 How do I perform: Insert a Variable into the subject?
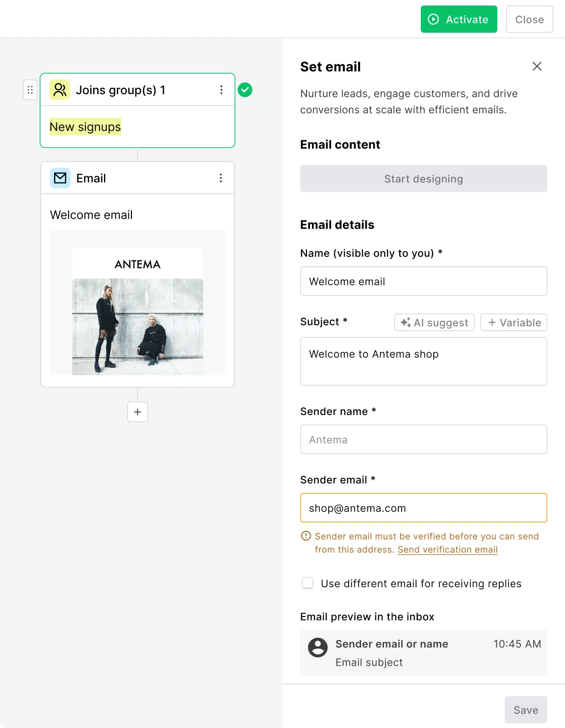pyautogui.click(x=514, y=322)
